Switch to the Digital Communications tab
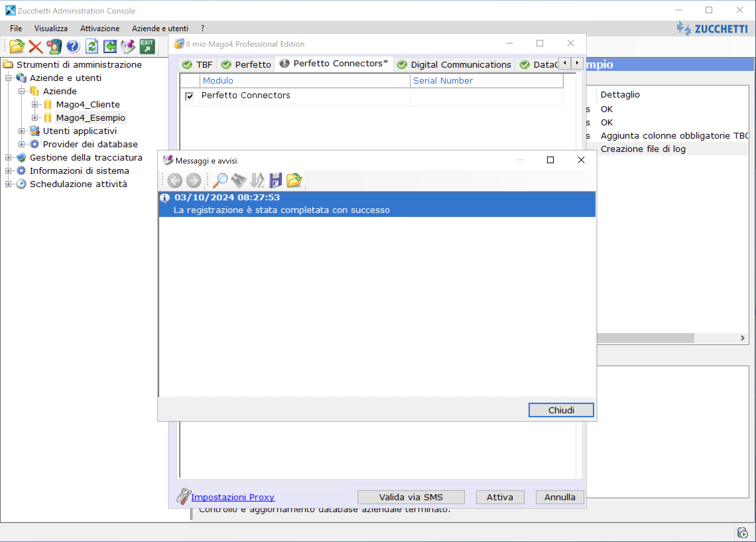 click(x=454, y=64)
